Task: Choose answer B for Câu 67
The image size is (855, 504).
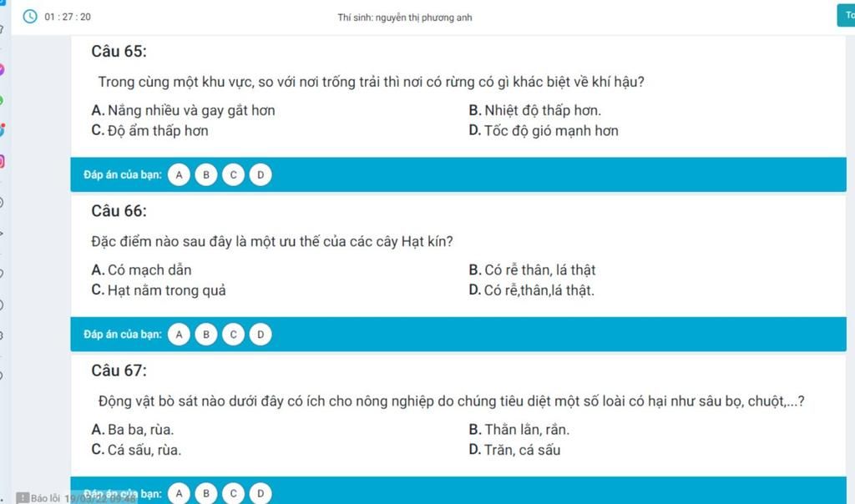Action: (x=206, y=493)
